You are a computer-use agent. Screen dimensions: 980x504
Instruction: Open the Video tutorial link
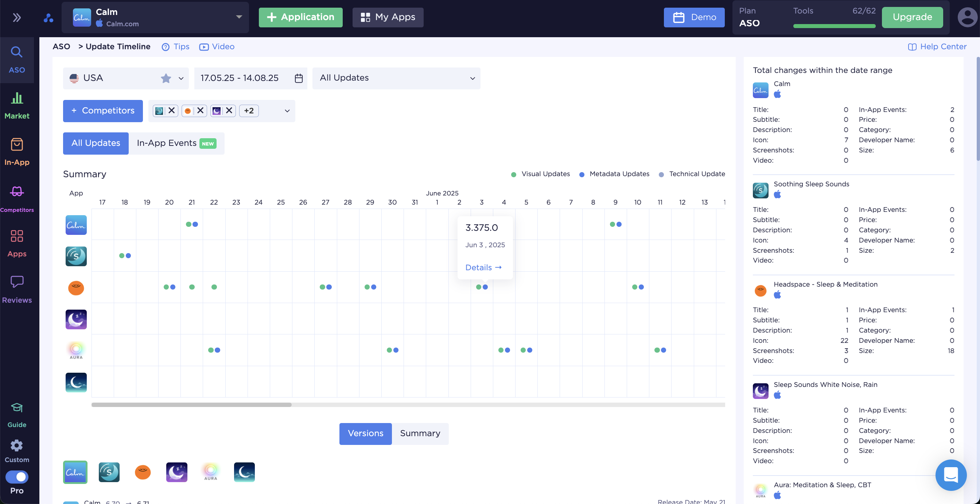point(217,46)
